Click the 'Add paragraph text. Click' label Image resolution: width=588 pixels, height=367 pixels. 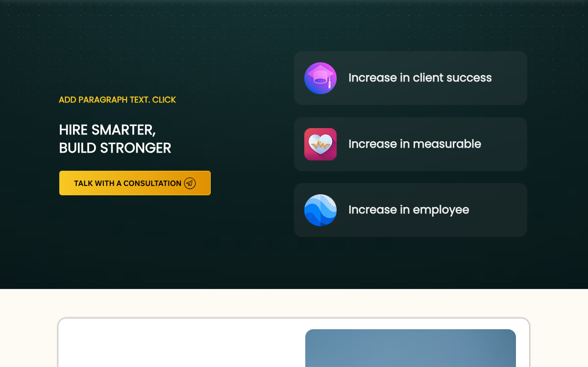[x=117, y=100]
